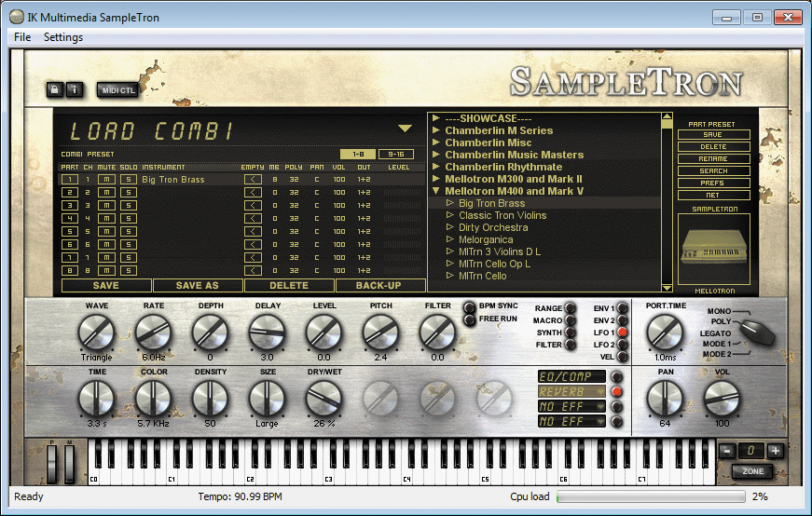
Task: Expand Chamberlin M Series folder
Action: pos(436,129)
